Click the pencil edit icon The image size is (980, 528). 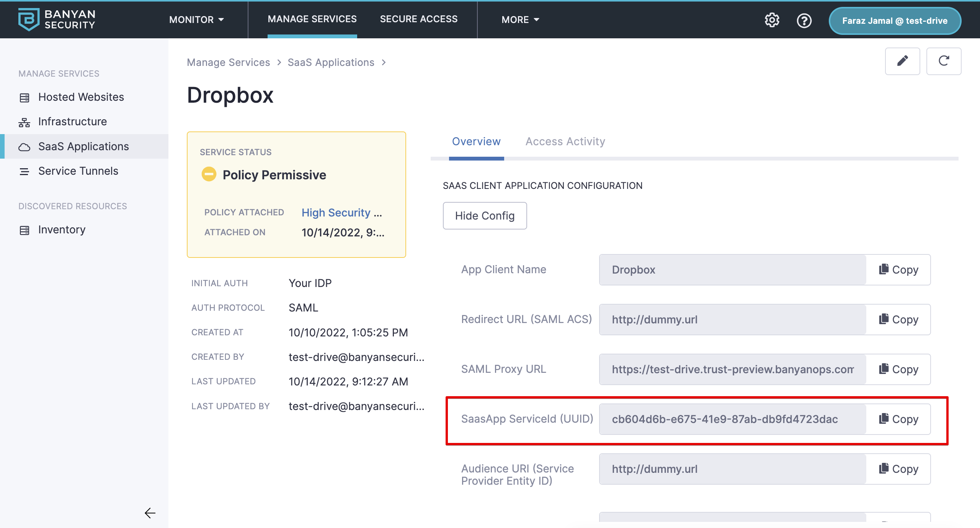pyautogui.click(x=902, y=61)
